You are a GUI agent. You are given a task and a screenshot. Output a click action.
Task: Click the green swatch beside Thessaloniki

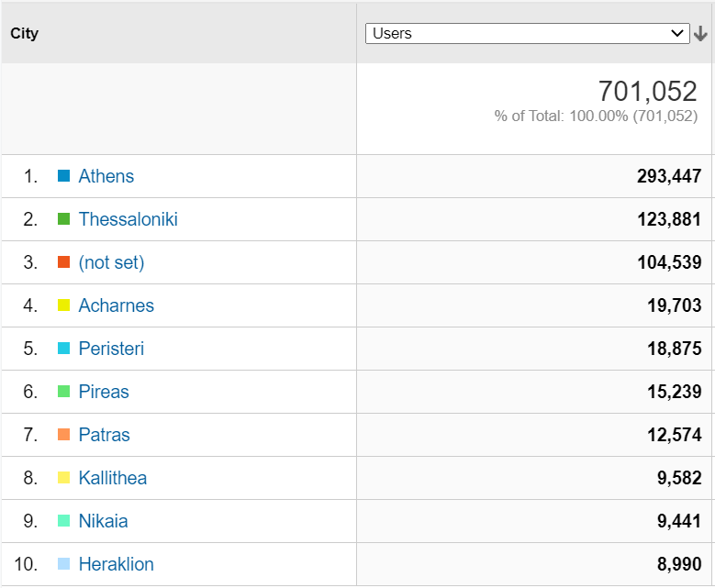[63, 219]
